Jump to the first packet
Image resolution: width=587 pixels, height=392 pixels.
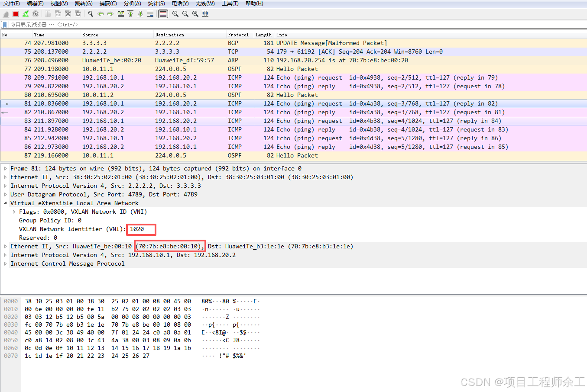pos(130,14)
